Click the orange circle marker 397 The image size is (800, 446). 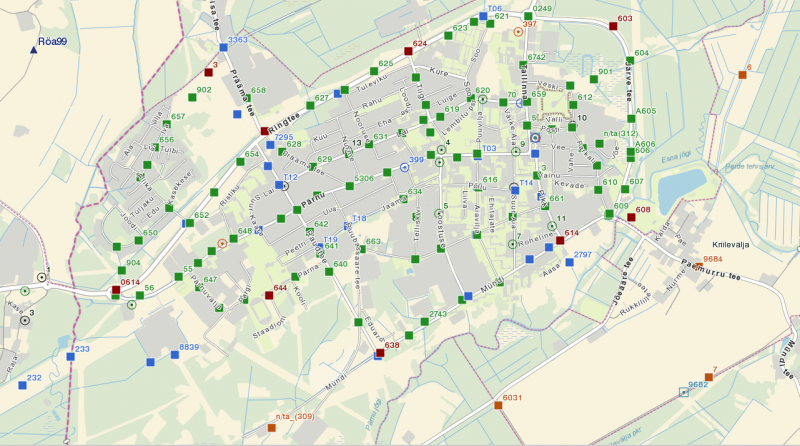click(517, 32)
